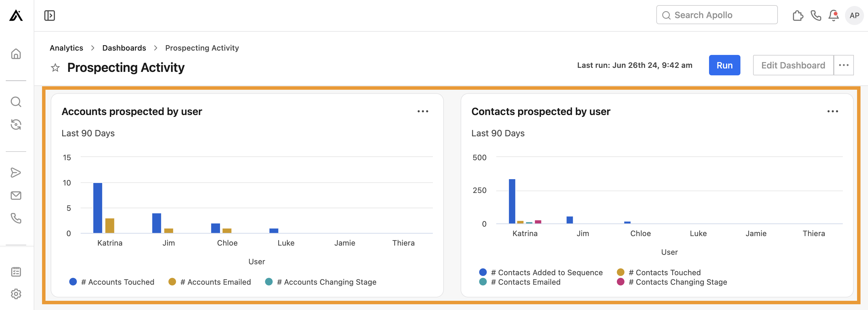Toggle # Contacts Changing Stage legend entry
Screen dimensions: 868x310
click(x=672, y=282)
